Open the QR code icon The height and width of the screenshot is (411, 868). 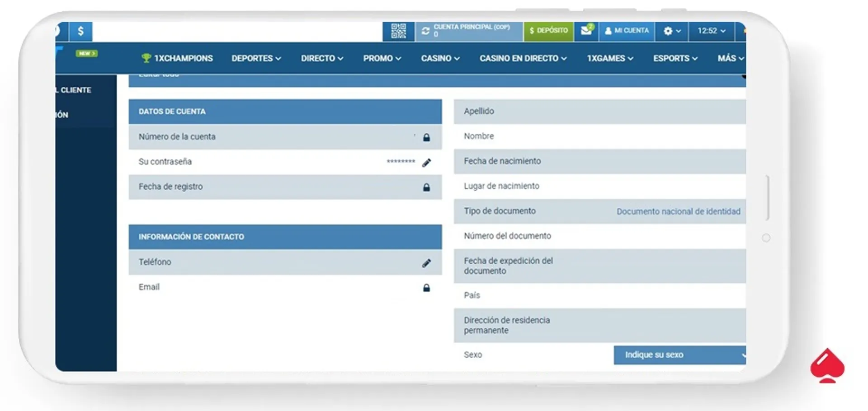(398, 31)
